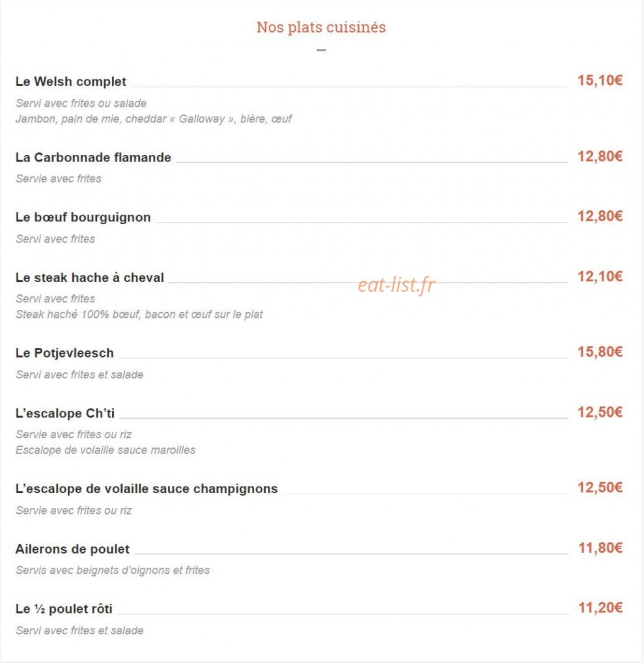
Task: Click the 11,80€ Ailerons price
Action: click(600, 548)
